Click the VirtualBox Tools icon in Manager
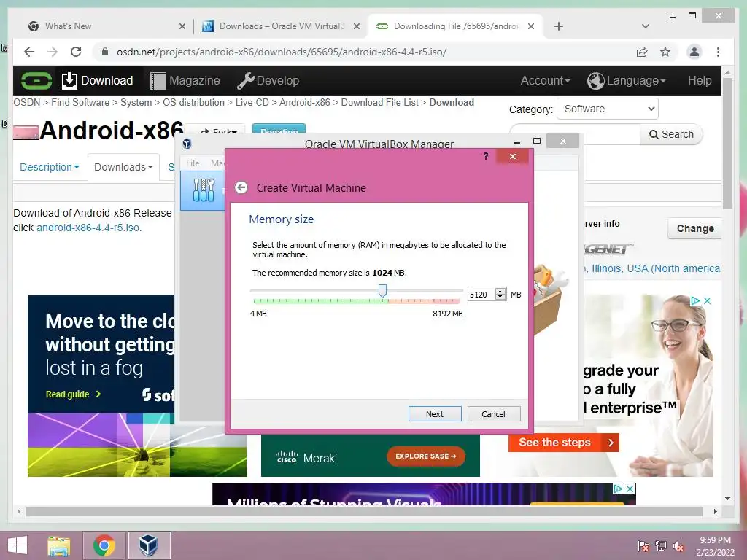Viewport: 747px width, 560px height. coord(204,190)
